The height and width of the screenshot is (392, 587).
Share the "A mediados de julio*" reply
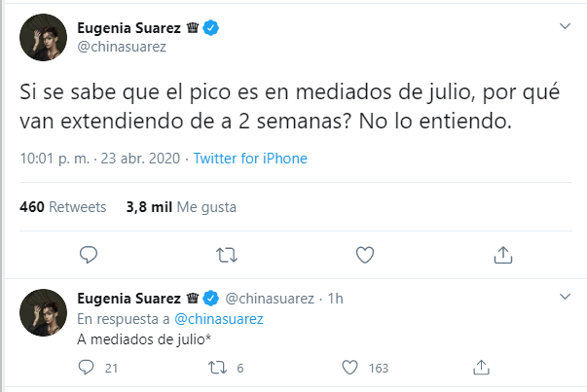481,368
